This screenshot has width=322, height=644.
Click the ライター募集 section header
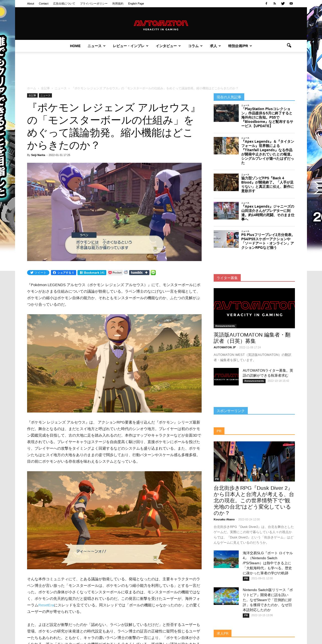pos(227,278)
